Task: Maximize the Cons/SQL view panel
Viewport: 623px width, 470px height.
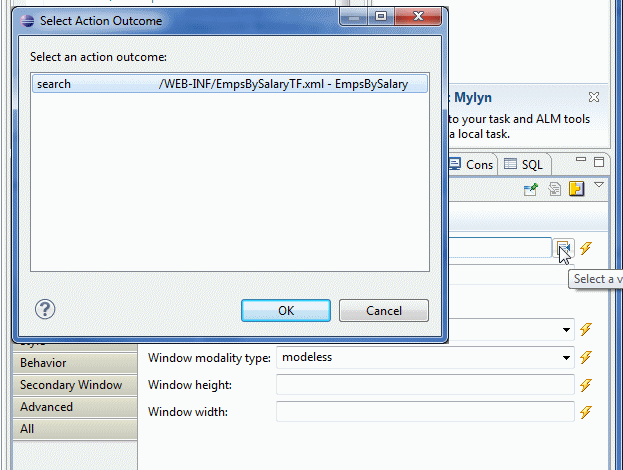Action: 599,162
